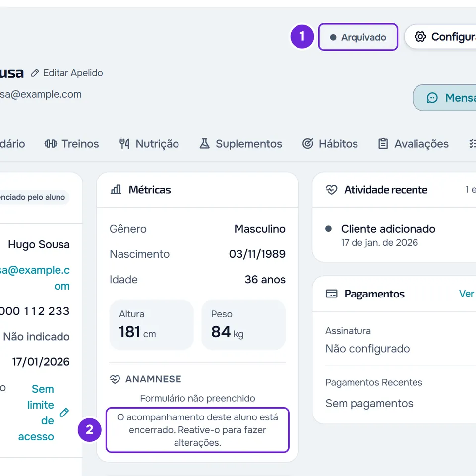The image size is (476, 476).
Task: Click the Hugo Sousa name in details
Action: (x=39, y=244)
